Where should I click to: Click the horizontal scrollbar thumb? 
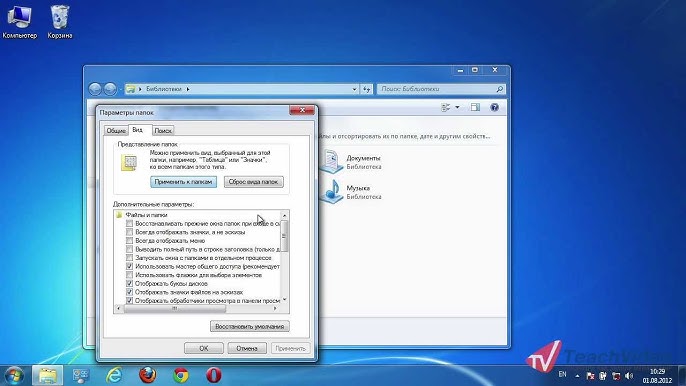[x=175, y=309]
